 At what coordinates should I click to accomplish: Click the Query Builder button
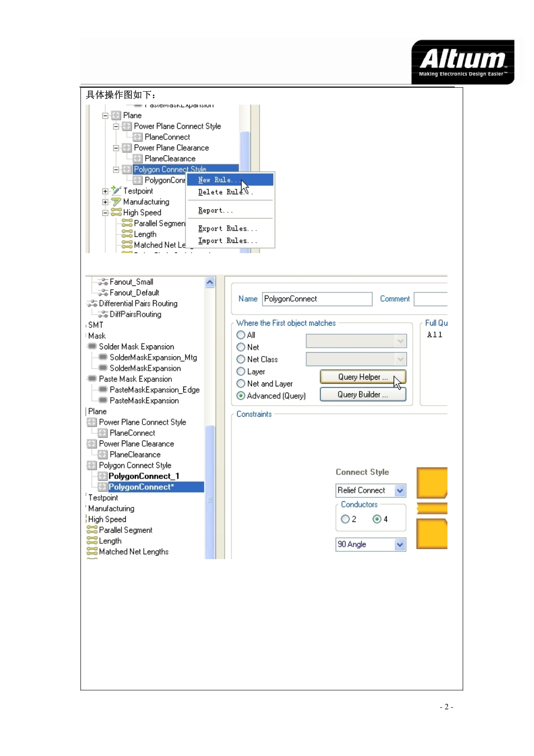point(363,395)
